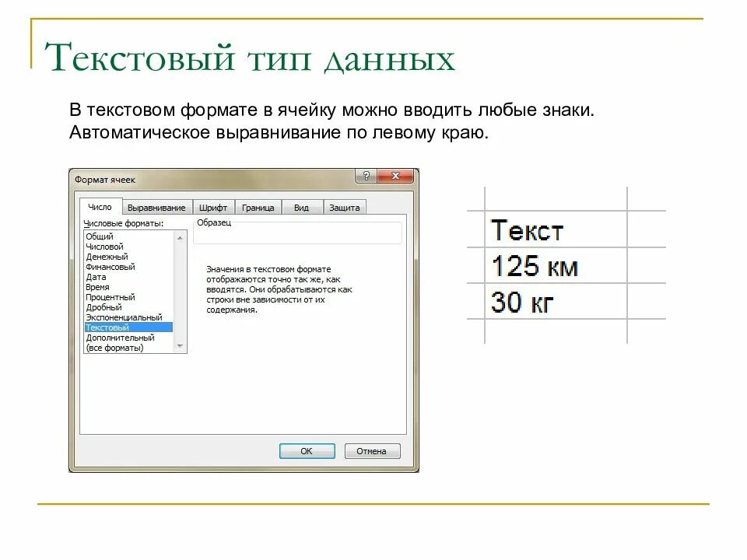The image size is (747, 560).
Task: Choose Числовой format in list
Action: (128, 247)
